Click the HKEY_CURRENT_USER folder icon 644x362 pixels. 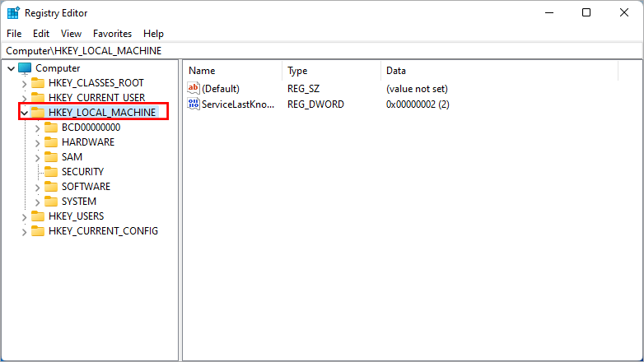pos(38,98)
